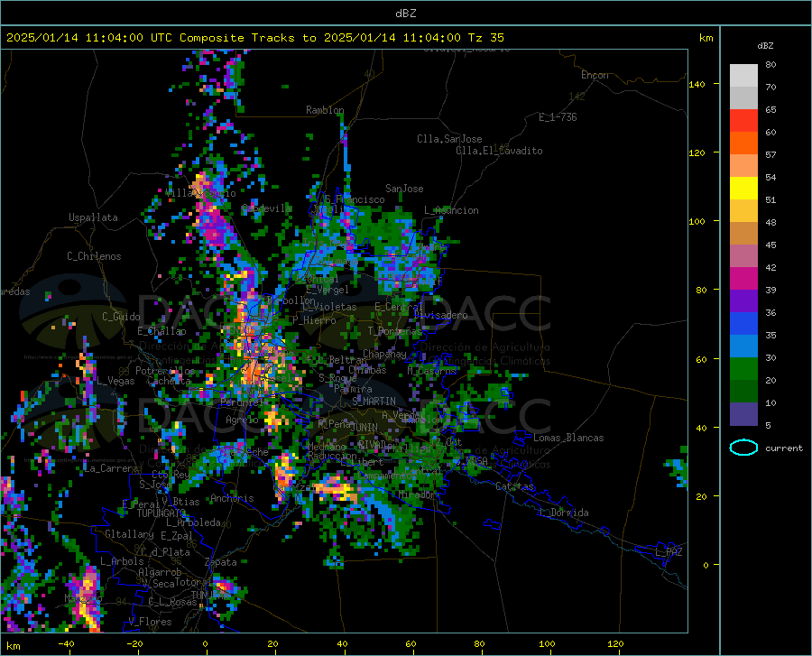Select the 'C_Chilenos' map label
This screenshot has height=656, width=812.
point(94,256)
